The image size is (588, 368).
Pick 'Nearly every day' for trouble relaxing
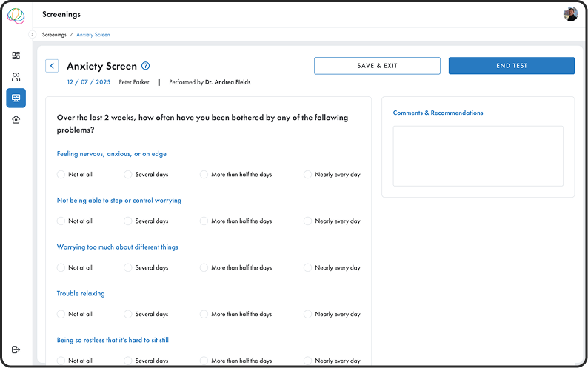point(307,314)
